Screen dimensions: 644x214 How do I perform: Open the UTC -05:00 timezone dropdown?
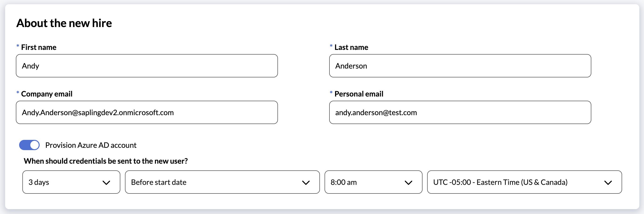coord(524,182)
